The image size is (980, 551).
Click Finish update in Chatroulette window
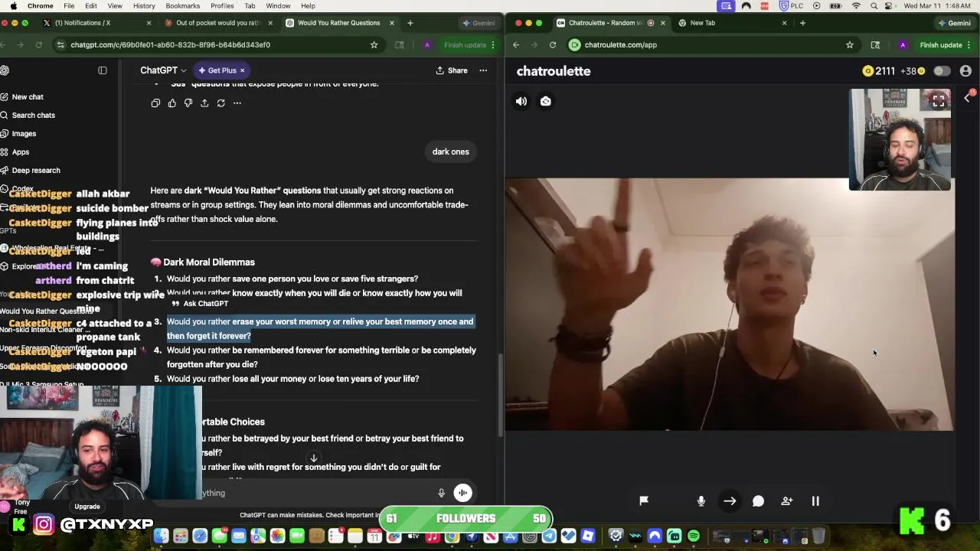point(940,45)
